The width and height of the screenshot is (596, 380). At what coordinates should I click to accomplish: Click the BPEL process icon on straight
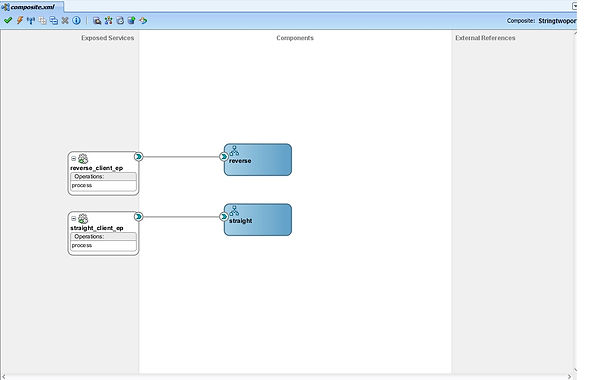[235, 211]
